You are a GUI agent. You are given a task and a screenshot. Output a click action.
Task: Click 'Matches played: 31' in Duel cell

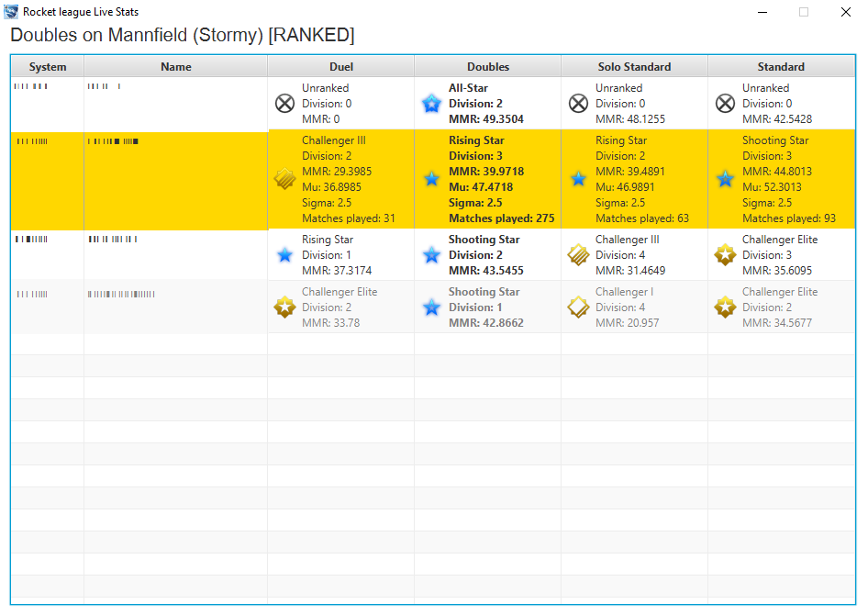click(349, 218)
